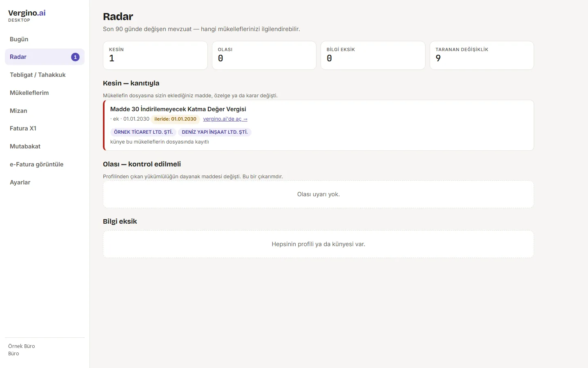Navigate to Fatura X1
Viewport: 588px width, 368px height.
[45, 128]
